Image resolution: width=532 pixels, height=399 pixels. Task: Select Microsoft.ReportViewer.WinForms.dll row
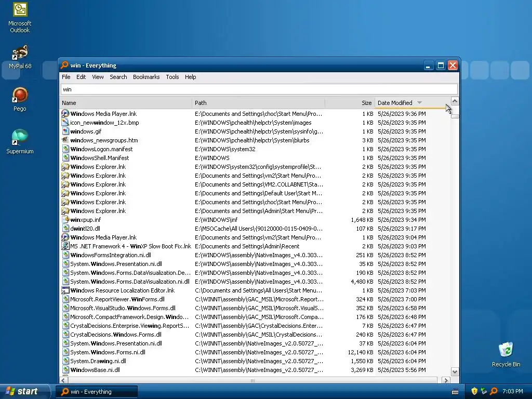pyautogui.click(x=255, y=299)
